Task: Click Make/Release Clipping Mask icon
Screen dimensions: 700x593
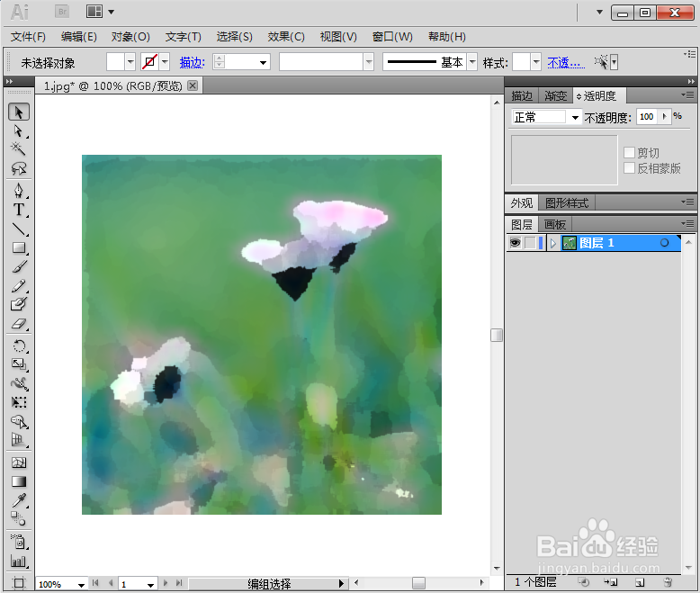Action: (583, 582)
